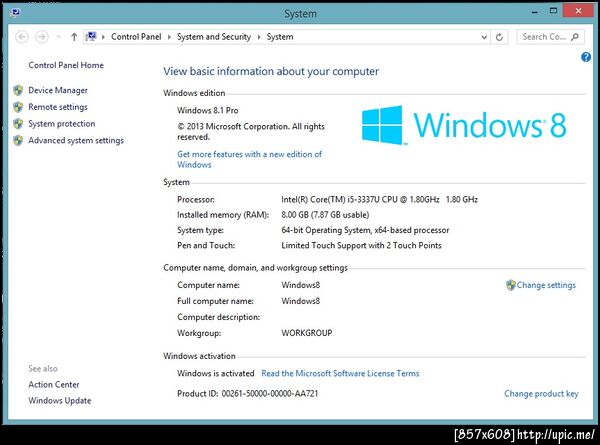Open Windows Update under See also
600x445 pixels.
coord(60,401)
